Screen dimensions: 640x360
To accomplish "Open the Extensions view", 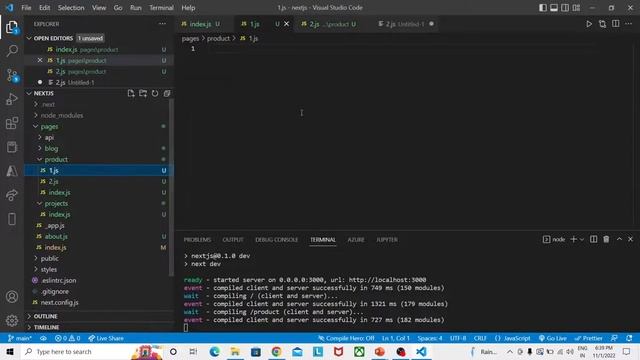I will click(12, 123).
